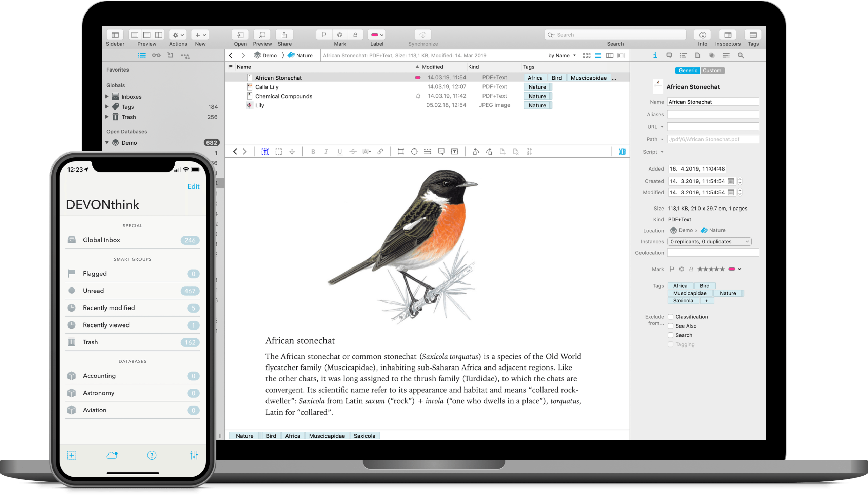Open the annotations inspector speech bubble tab

click(669, 55)
